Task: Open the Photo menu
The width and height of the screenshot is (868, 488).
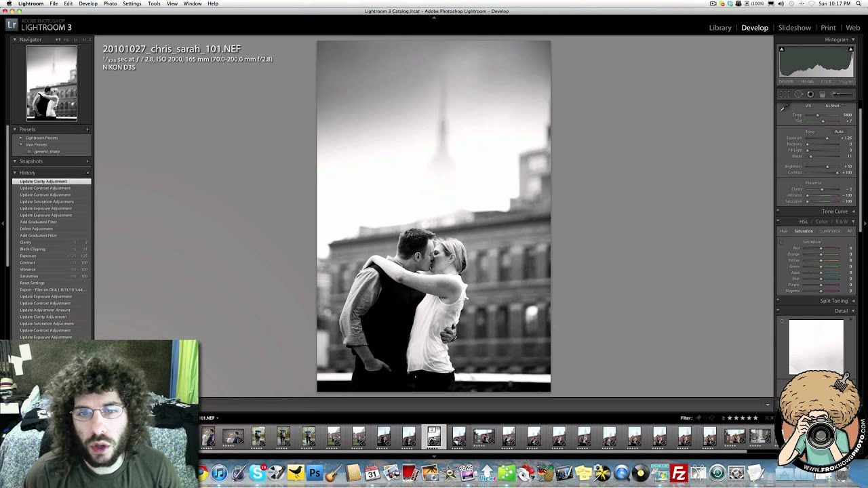Action: pos(110,3)
